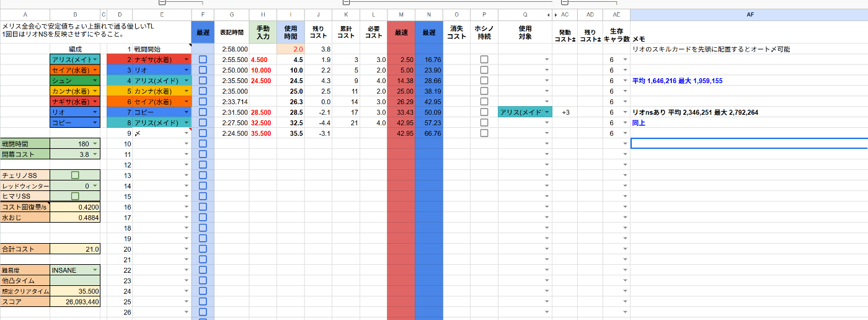Select the column AF header

[749, 14]
